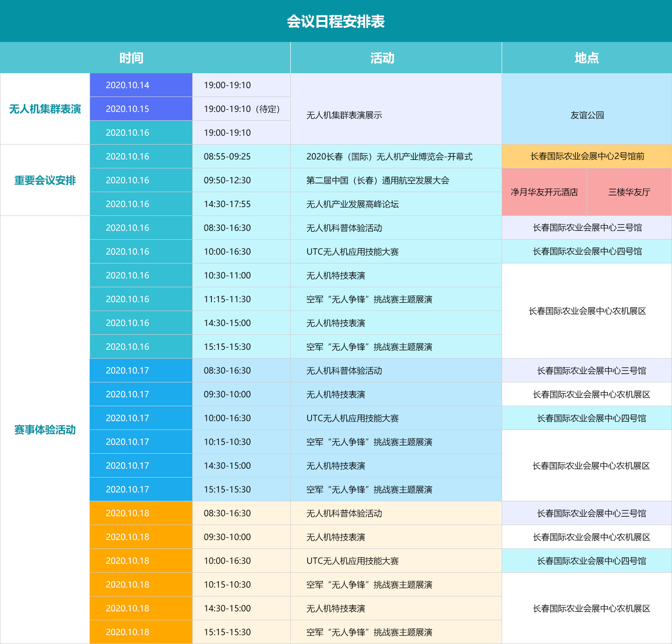Image resolution: width=672 pixels, height=644 pixels.
Task: Click the 赛事体验活动 category cell
Action: (x=45, y=429)
